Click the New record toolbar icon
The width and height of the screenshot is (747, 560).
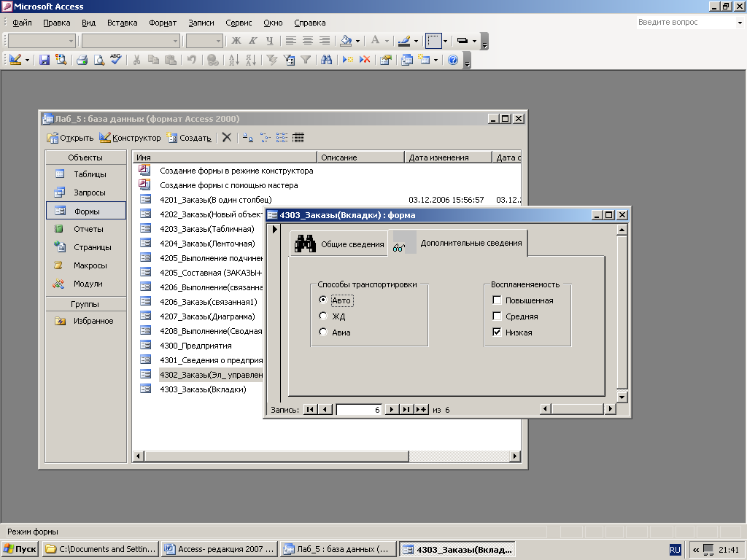tap(348, 60)
